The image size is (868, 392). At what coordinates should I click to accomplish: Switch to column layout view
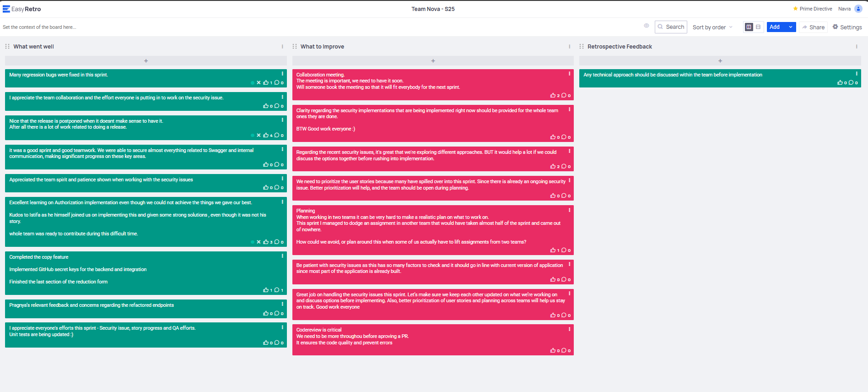749,27
